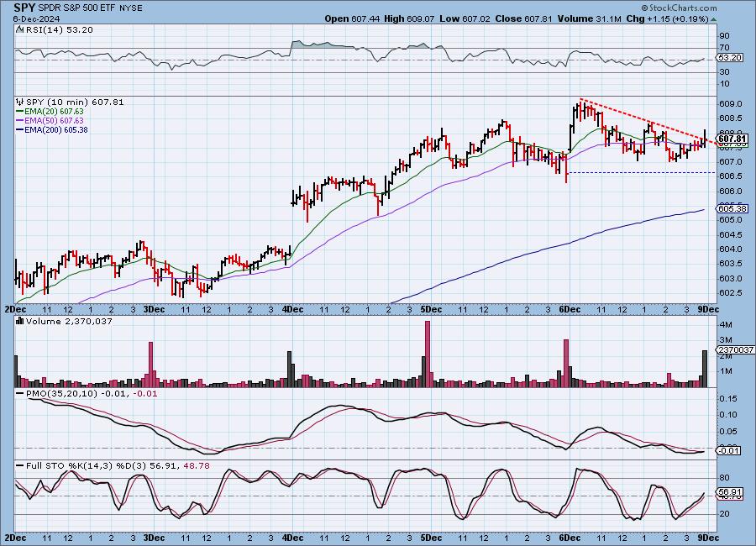The height and width of the screenshot is (546, 756).
Task: Click the Chg +1.15 (+0.19%) value
Action: coord(667,18)
